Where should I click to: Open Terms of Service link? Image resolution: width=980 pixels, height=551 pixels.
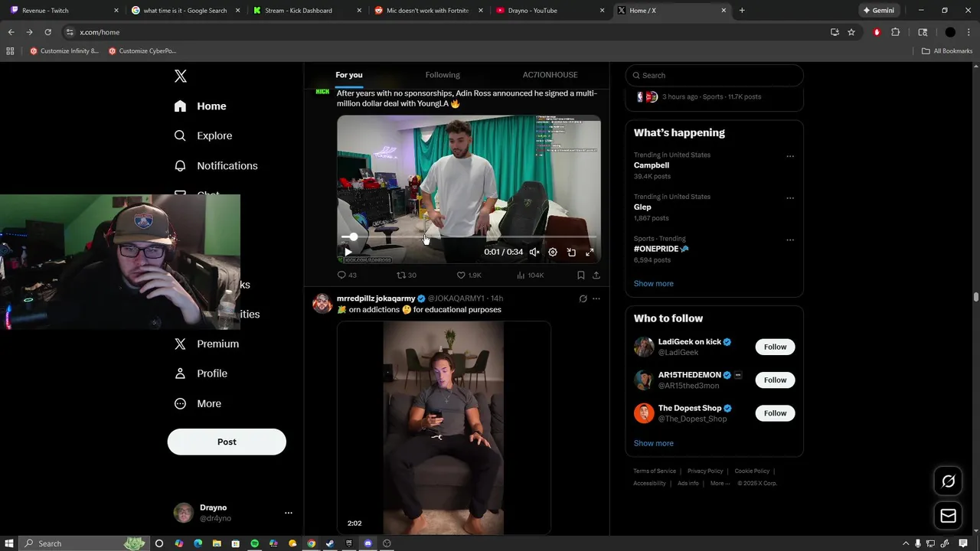click(x=655, y=471)
